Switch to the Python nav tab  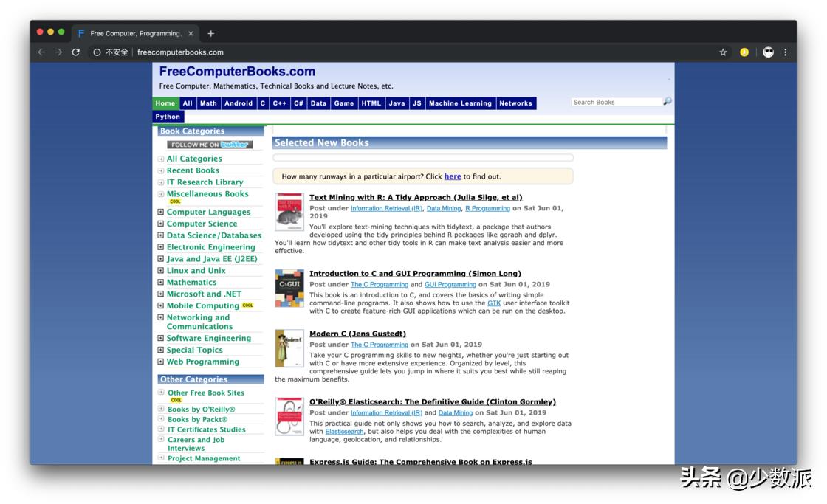pyautogui.click(x=168, y=117)
